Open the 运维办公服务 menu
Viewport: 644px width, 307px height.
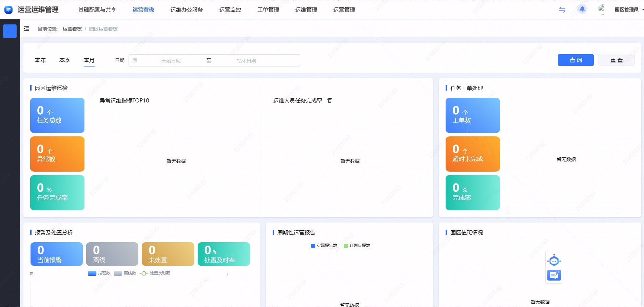[x=187, y=9]
